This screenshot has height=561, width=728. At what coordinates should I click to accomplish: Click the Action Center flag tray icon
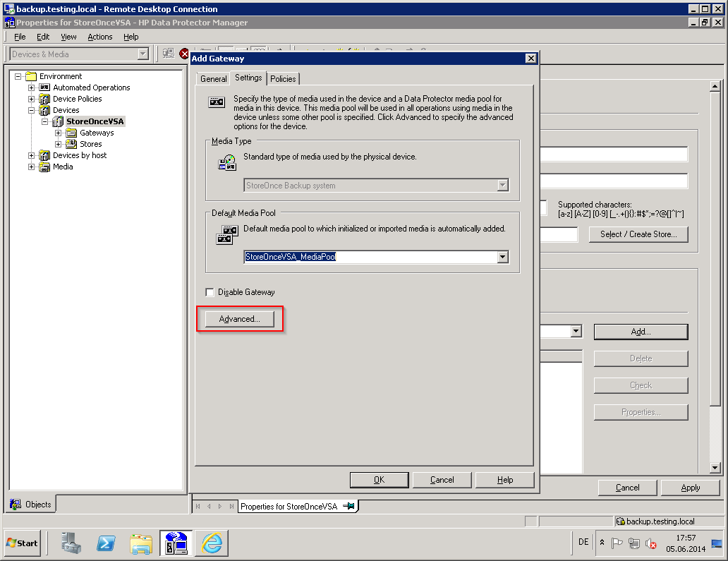coord(617,543)
